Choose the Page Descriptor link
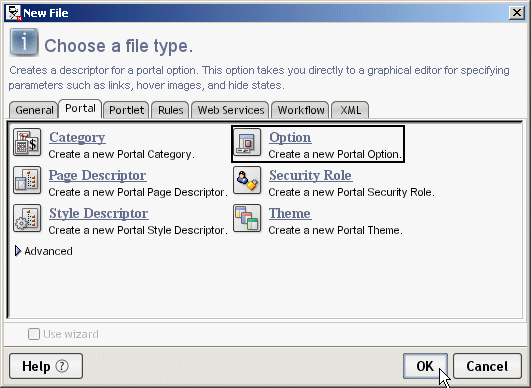Viewport: 531px width, 388px height. [98, 175]
